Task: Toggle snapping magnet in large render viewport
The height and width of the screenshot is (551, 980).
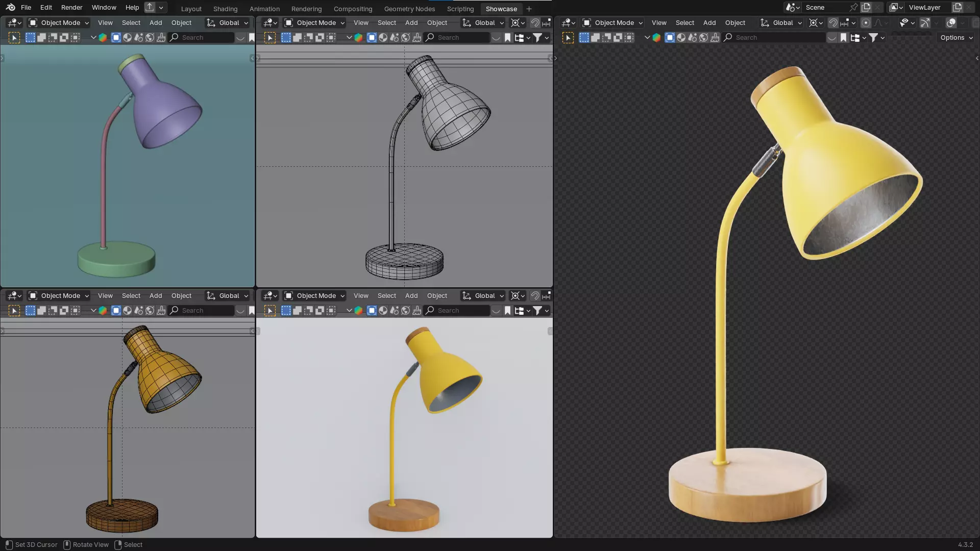Action: click(833, 22)
